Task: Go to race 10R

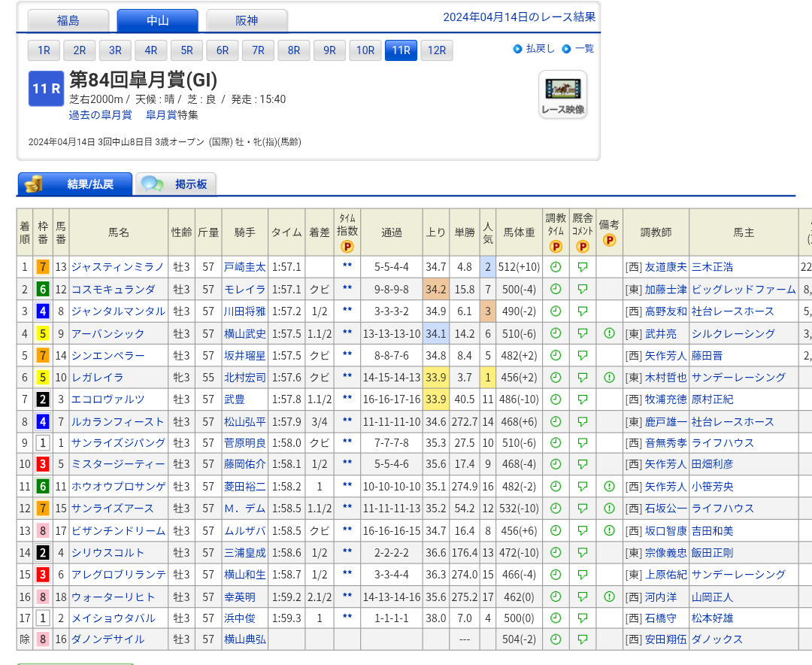Action: (365, 50)
